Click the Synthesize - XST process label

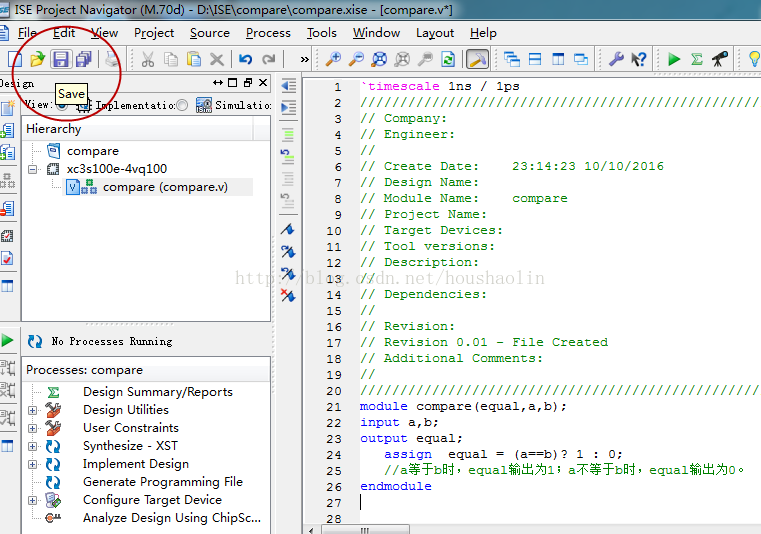click(130, 446)
